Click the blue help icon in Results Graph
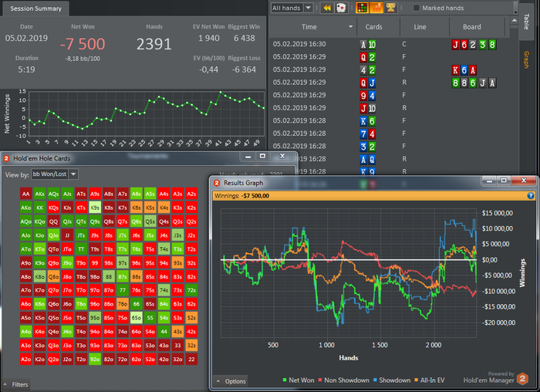This screenshot has width=540, height=392. tap(531, 196)
